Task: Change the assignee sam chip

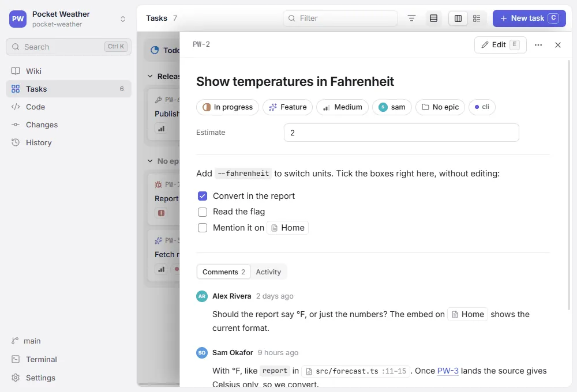Action: tap(392, 107)
